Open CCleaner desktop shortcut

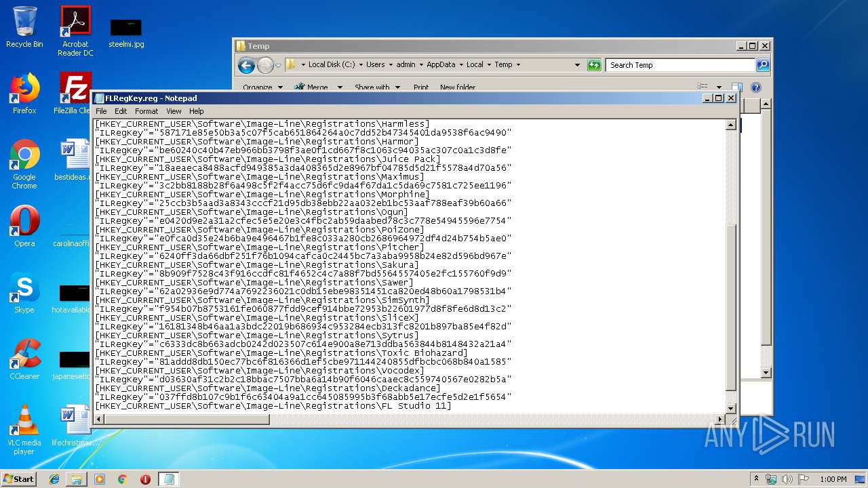click(x=24, y=359)
